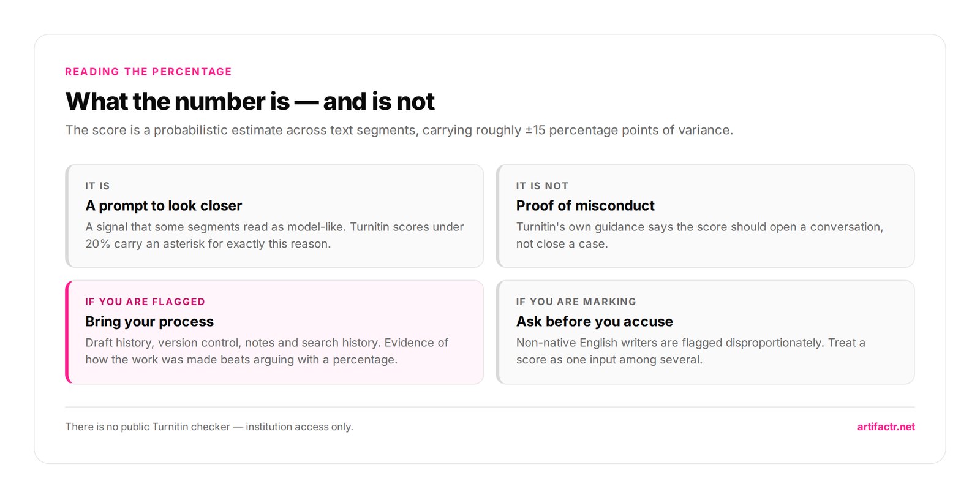Click the 'Ask before you accuse' card title
The width and height of the screenshot is (980, 497).
594,321
